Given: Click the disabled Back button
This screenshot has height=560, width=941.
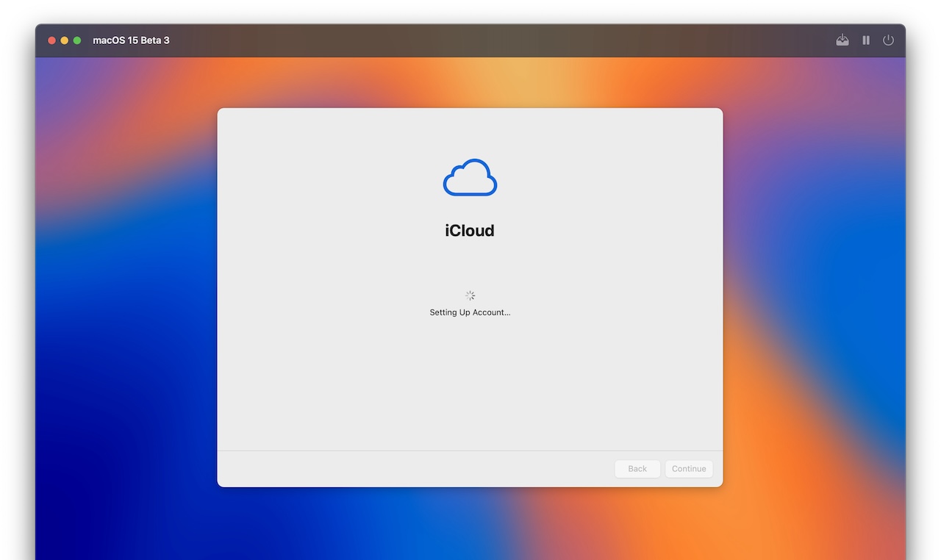Looking at the screenshot, I should click(x=637, y=469).
